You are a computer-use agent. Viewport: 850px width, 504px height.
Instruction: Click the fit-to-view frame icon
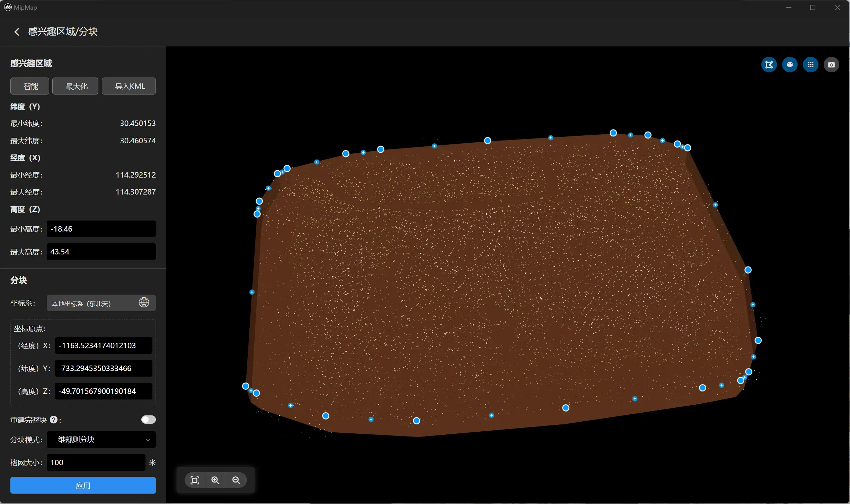(195, 480)
